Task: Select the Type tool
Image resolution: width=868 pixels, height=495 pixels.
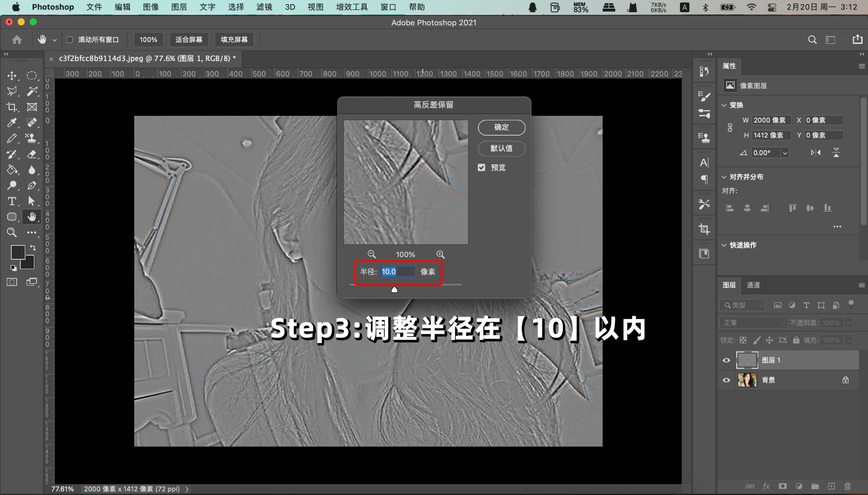Action: tap(11, 201)
